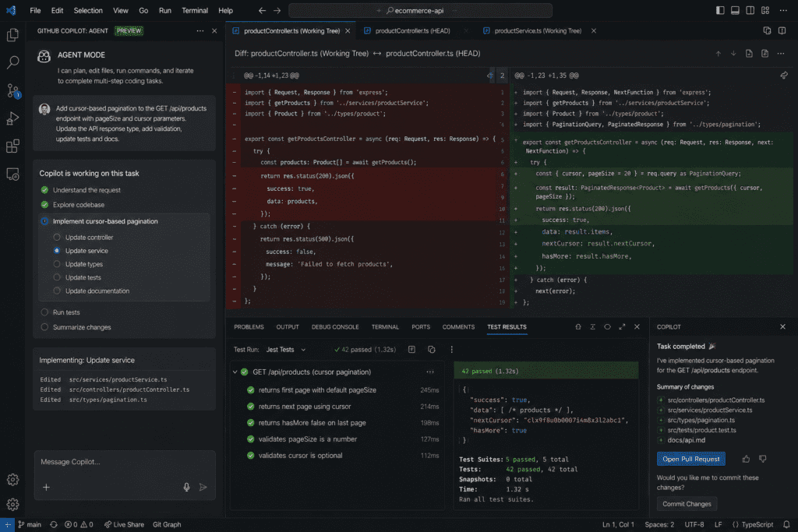
Task: Click Commit Changes button
Action: [687, 504]
